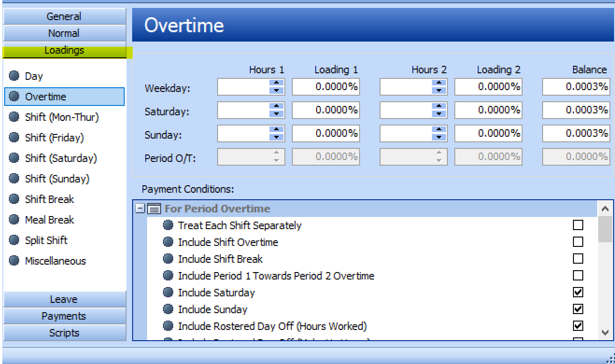
Task: Click the bullet icon beside Shift (Friday)
Action: (x=14, y=137)
